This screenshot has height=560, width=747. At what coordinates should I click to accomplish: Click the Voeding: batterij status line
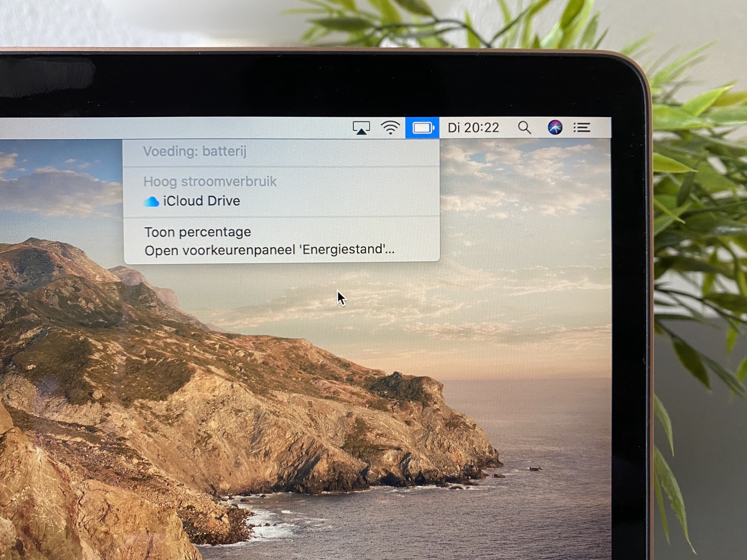point(195,152)
